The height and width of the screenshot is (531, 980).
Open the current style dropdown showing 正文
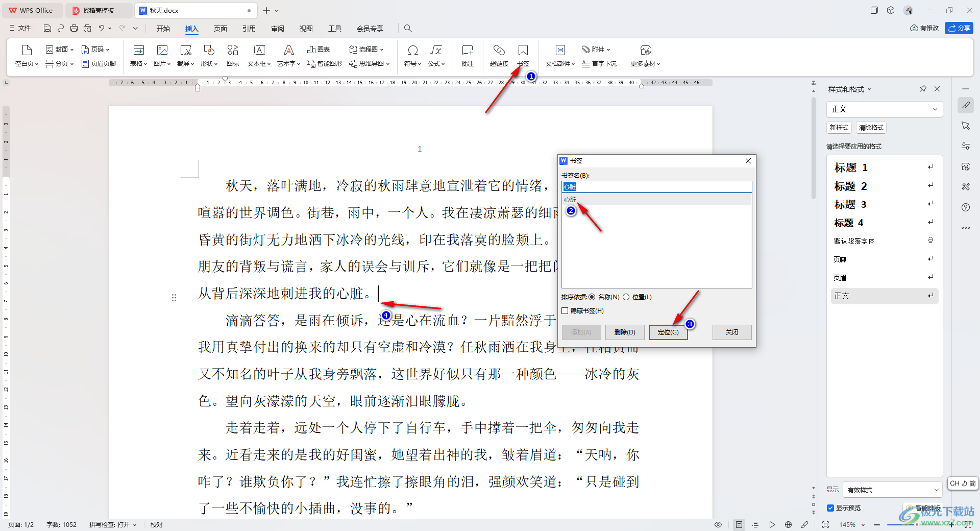[x=885, y=109]
